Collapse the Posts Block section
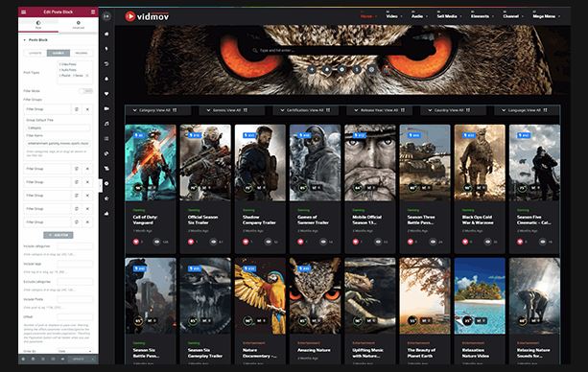 tap(36, 39)
